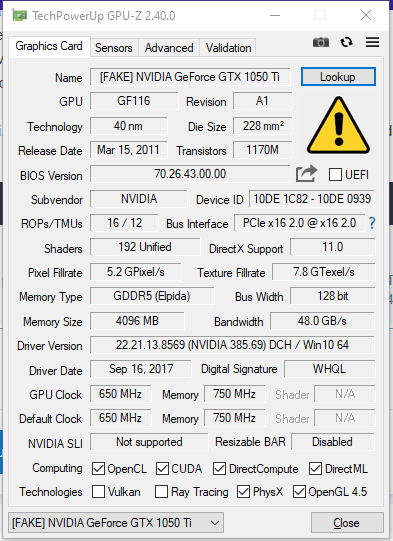Click the BIOS Version field
This screenshot has width=393, height=541.
190,174
